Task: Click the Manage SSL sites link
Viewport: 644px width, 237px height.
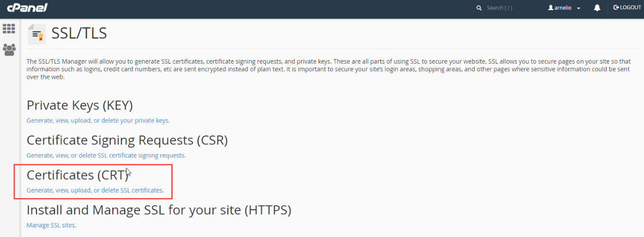Action: point(51,225)
